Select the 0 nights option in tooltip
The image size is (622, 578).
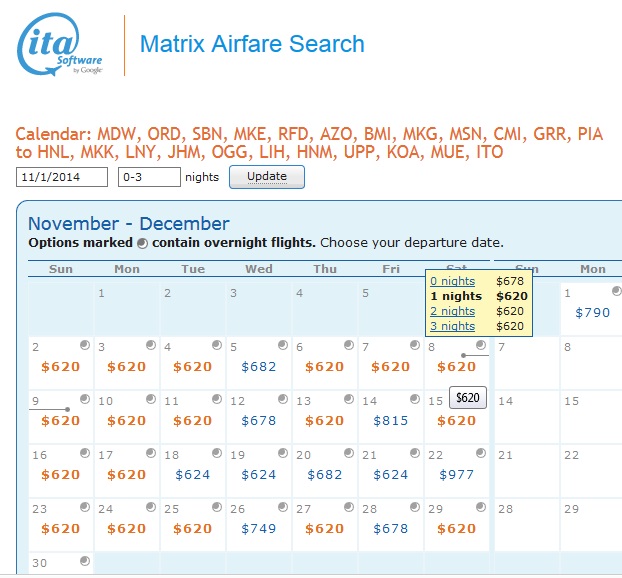pyautogui.click(x=452, y=281)
